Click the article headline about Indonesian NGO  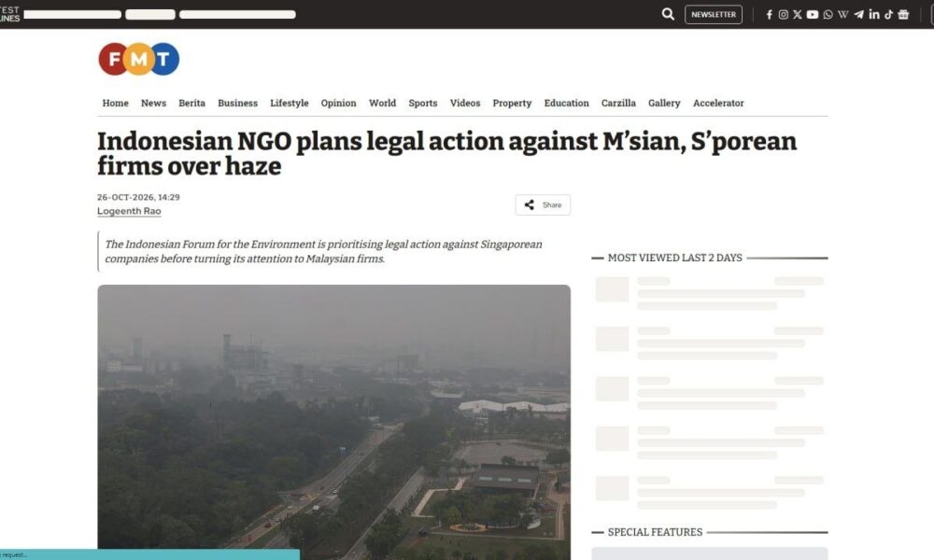(x=446, y=154)
